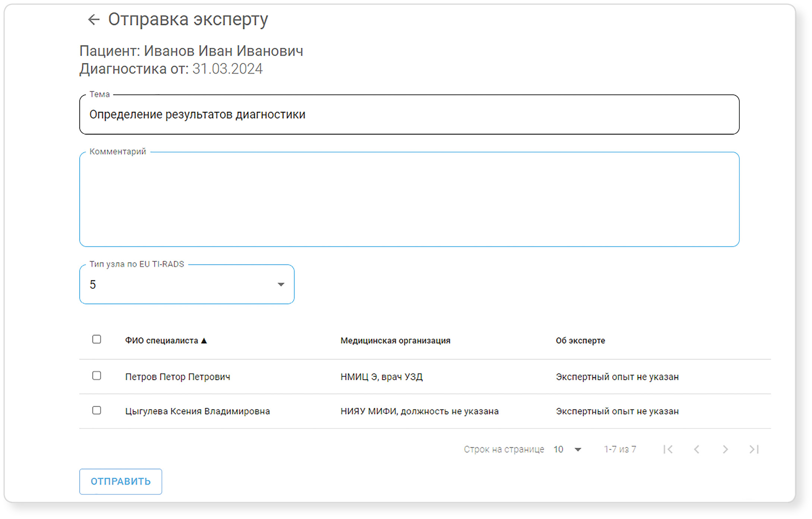Screen dimensions: 812x519
Task: Go to first page of table
Action: (x=668, y=449)
